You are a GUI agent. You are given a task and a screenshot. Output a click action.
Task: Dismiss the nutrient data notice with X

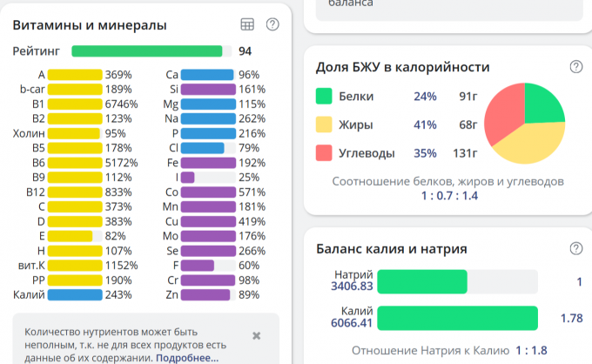(256, 335)
